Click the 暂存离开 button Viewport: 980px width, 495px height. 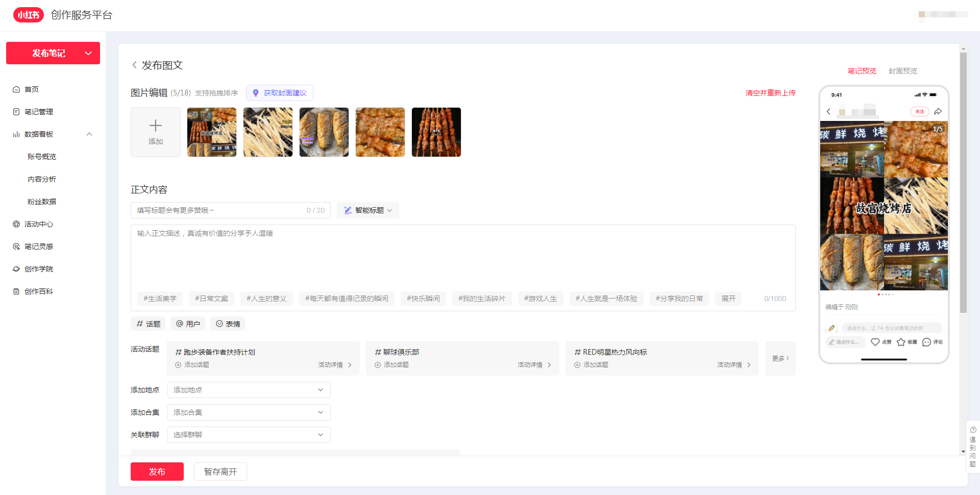[220, 472]
